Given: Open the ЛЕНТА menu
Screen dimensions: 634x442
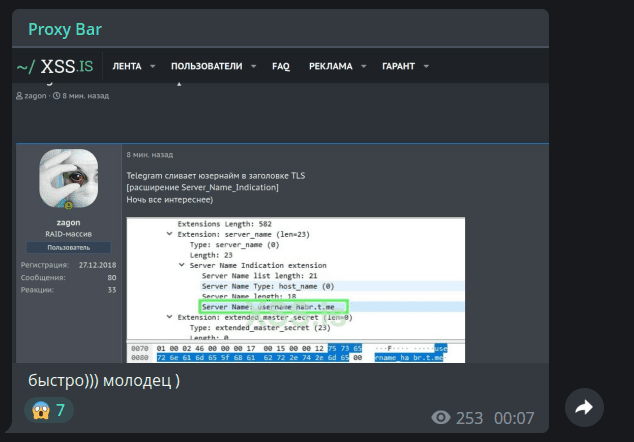Looking at the screenshot, I should [127, 66].
